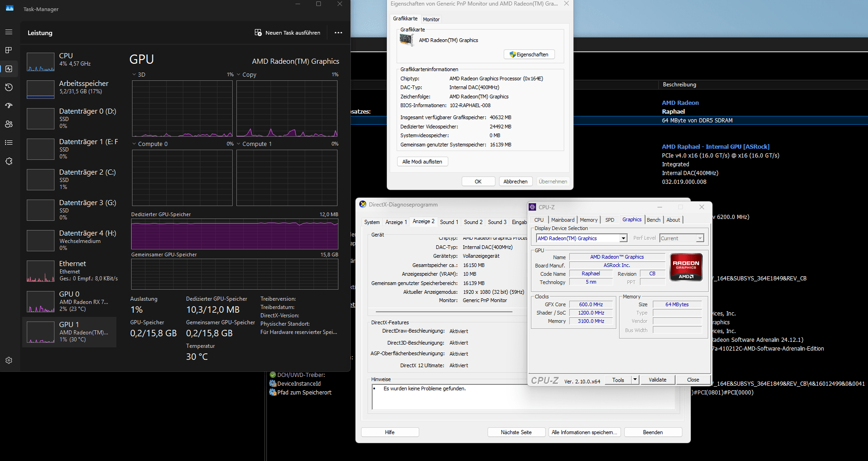868x461 pixels.
Task: Switch to Memory tab in CPU-Z
Action: [589, 220]
